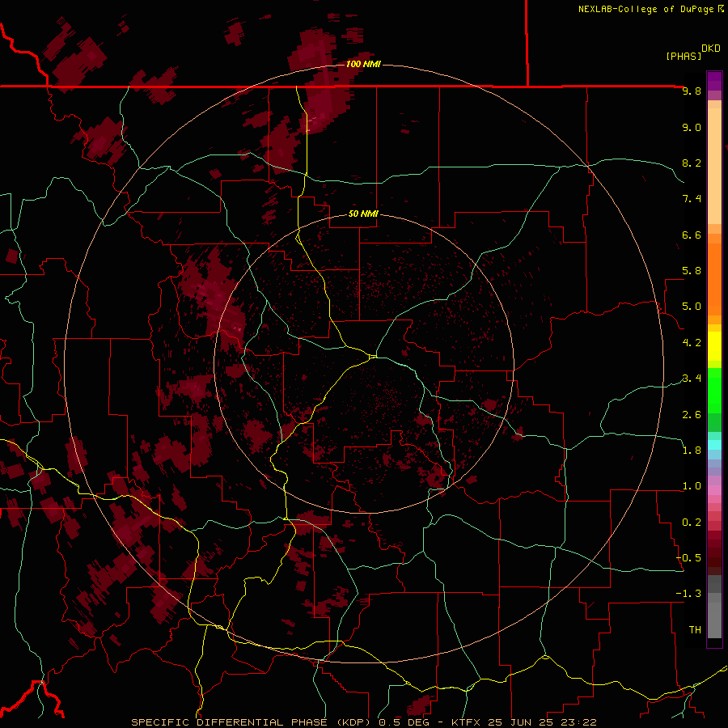Click the NEXLAB-College of DuPage watermark text
This screenshot has width=728, height=728.
[650, 9]
